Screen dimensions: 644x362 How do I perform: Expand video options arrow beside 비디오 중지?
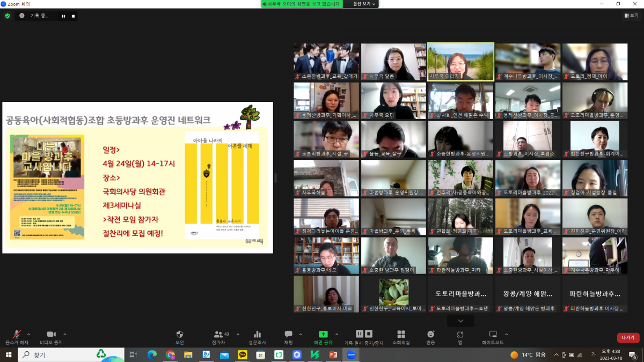[65, 334]
